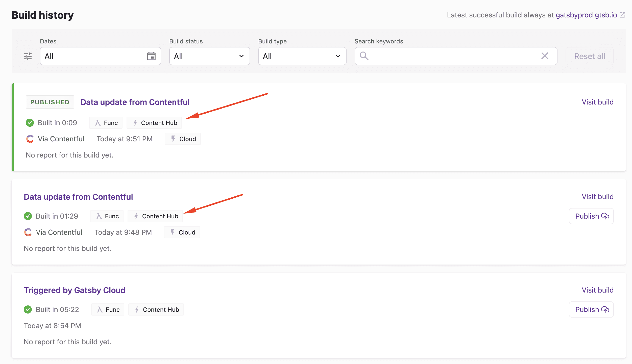632x364 pixels.
Task: Open the gatsbyprod.gtsb.io link
Action: (586, 15)
